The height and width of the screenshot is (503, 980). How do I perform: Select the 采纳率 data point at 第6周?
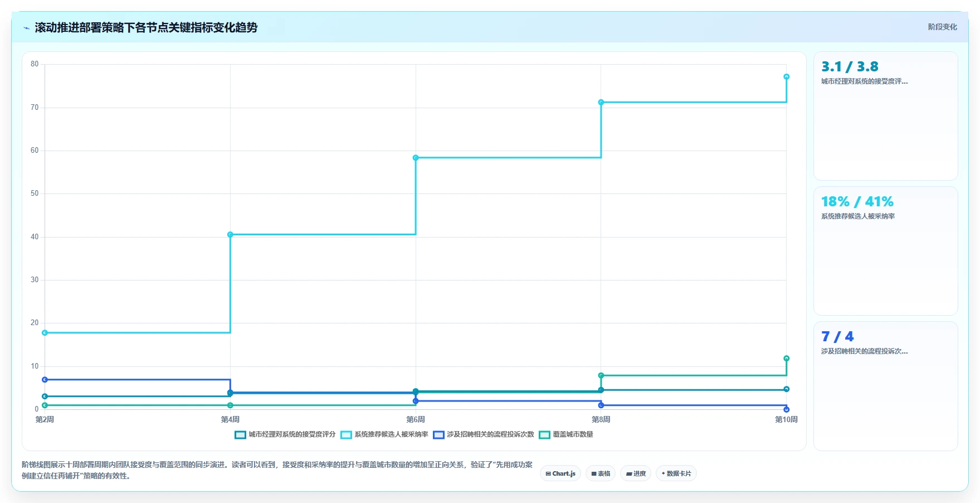(x=416, y=158)
